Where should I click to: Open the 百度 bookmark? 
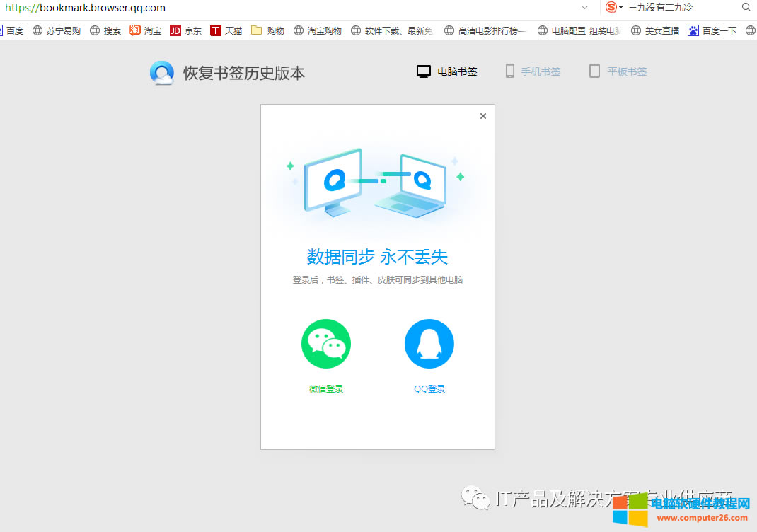pos(11,31)
